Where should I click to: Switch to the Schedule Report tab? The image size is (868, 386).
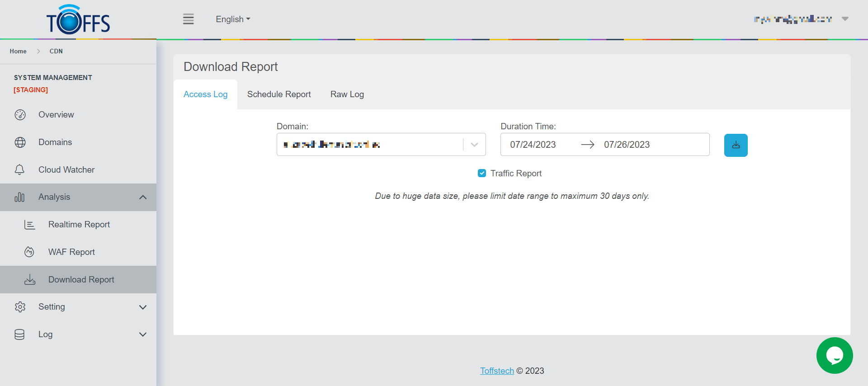[279, 94]
